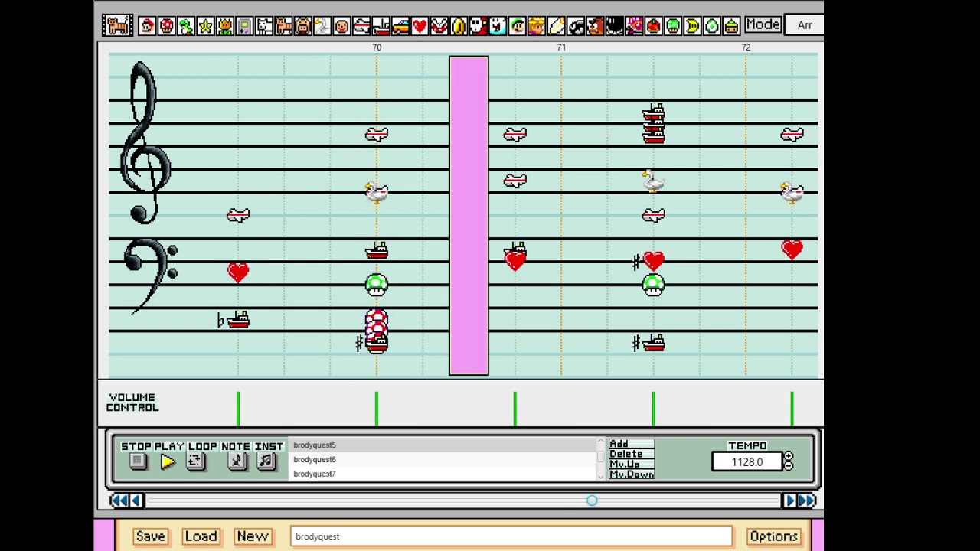Select the feather instrument
This screenshot has width=980, height=551.
pyautogui.click(x=557, y=26)
